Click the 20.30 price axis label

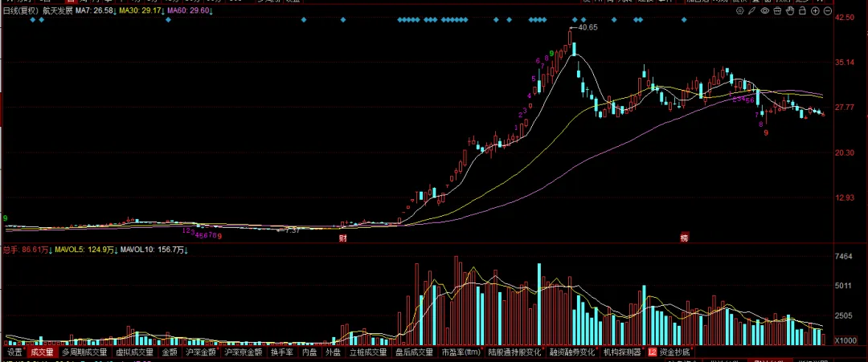tap(845, 153)
